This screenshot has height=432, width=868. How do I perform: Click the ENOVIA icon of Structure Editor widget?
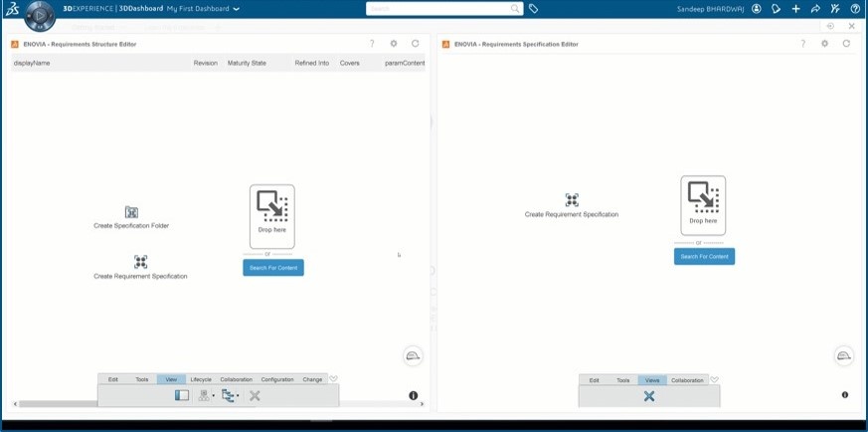coord(15,45)
